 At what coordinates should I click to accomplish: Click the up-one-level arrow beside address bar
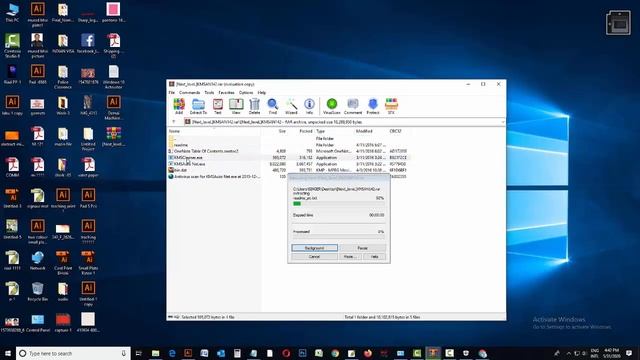pyautogui.click(x=174, y=122)
